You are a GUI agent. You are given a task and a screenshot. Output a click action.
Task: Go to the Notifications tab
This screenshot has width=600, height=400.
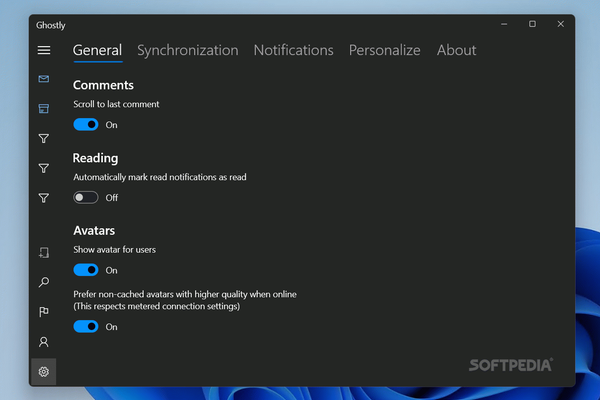coord(293,50)
